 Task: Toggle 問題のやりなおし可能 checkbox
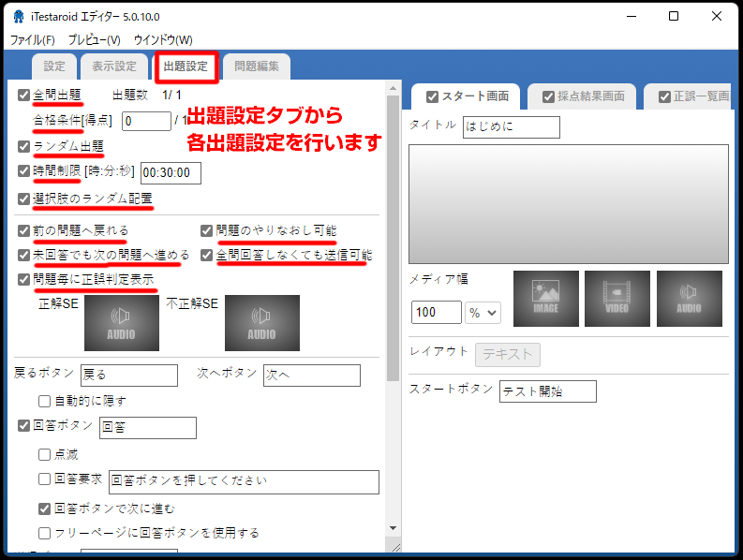click(x=206, y=230)
